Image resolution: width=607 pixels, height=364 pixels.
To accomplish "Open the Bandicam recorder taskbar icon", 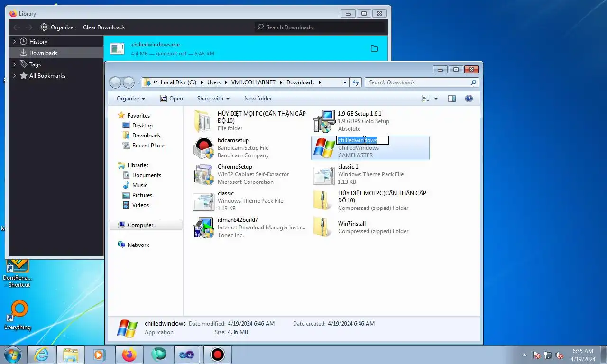I will (217, 355).
